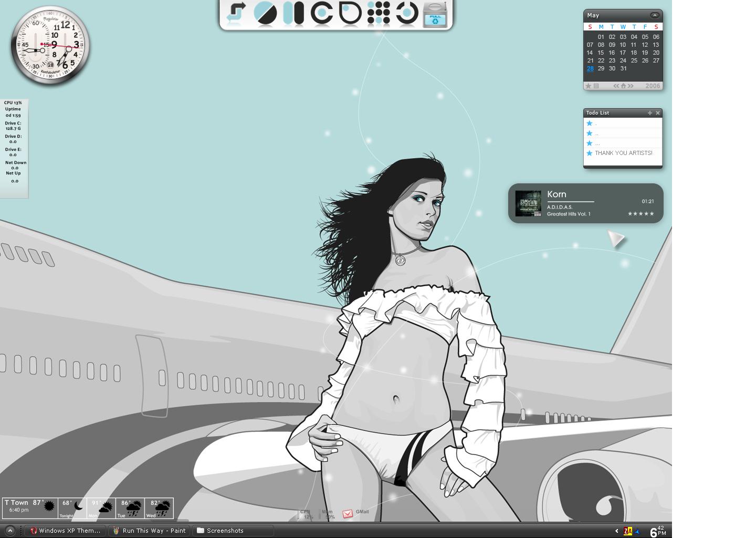Set the Korn track five-star rating

[x=641, y=214]
